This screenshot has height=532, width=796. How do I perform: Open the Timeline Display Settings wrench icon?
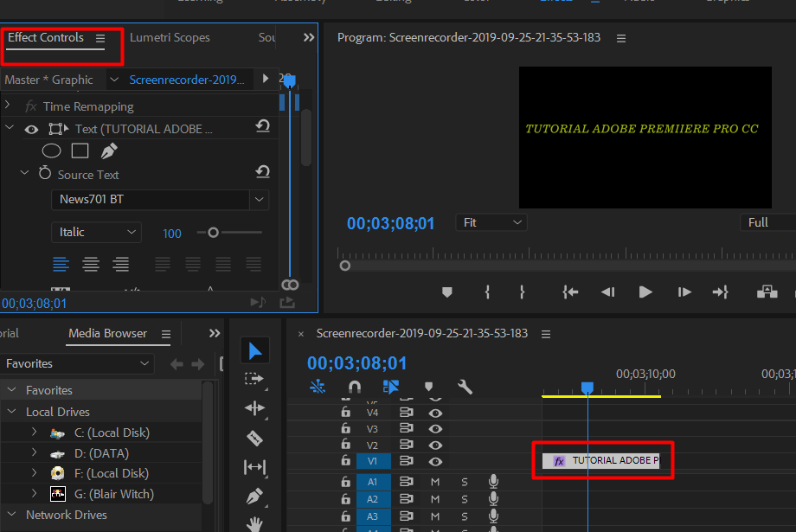pyautogui.click(x=465, y=387)
